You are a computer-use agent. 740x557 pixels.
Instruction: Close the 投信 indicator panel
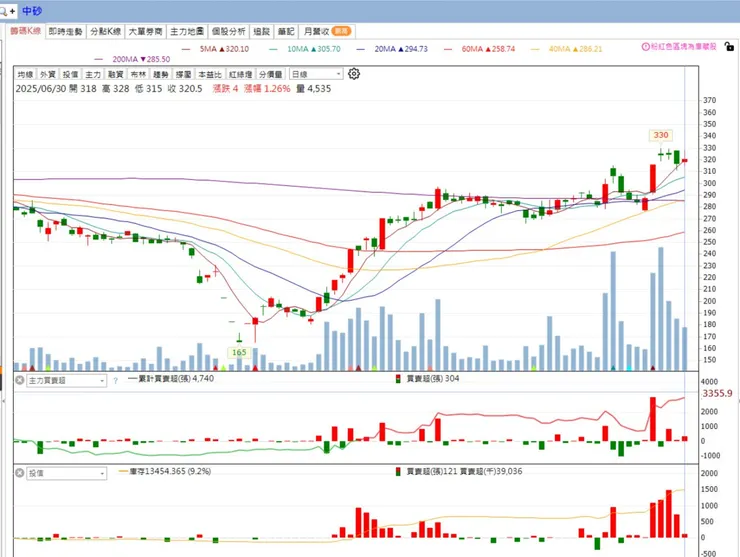pyautogui.click(x=19, y=473)
